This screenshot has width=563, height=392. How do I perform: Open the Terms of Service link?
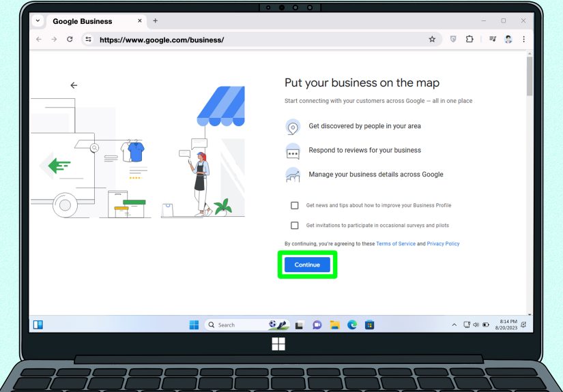(396, 243)
